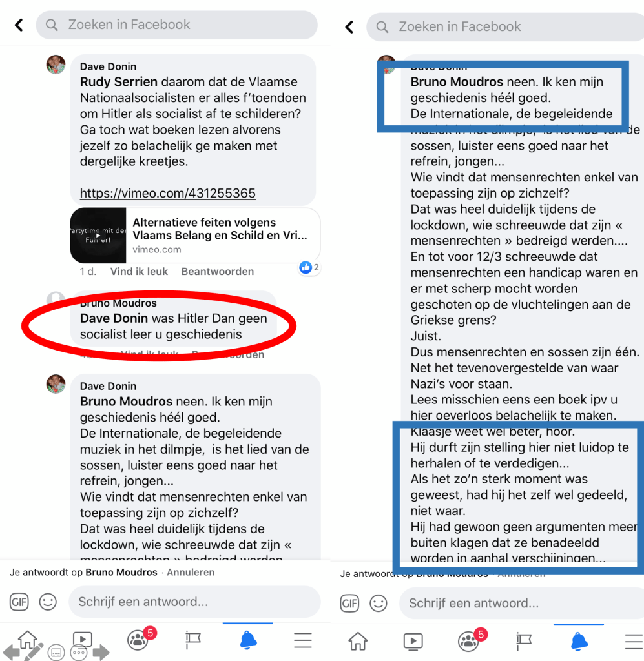Open hamburger menu in left bottom bar
This screenshot has width=644, height=661.
click(x=303, y=640)
